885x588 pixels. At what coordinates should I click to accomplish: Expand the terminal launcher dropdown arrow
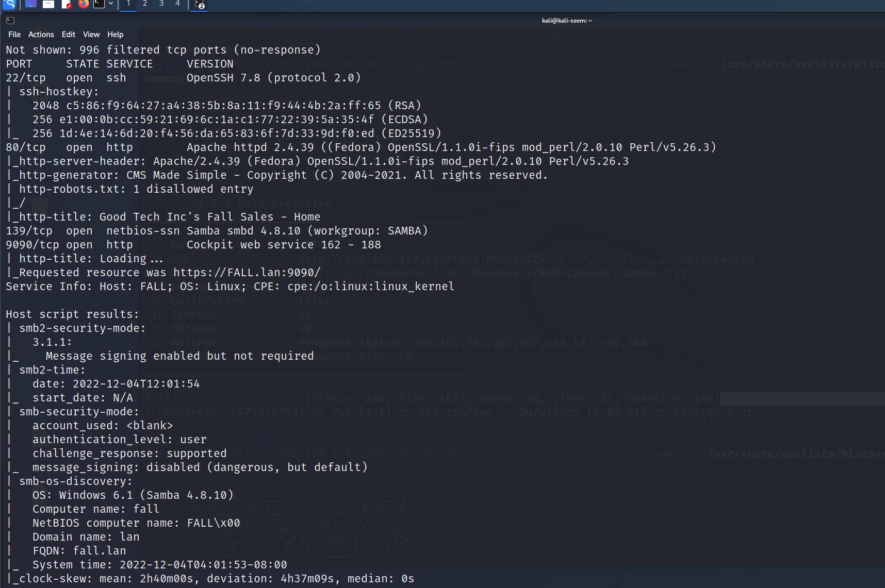point(110,4)
